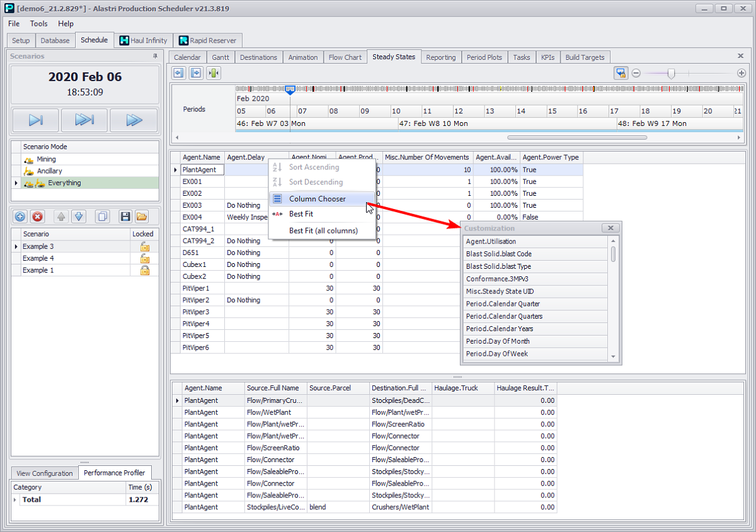Screen dimensions: 756x532
Task: Open the Tools menu
Action: click(x=38, y=23)
